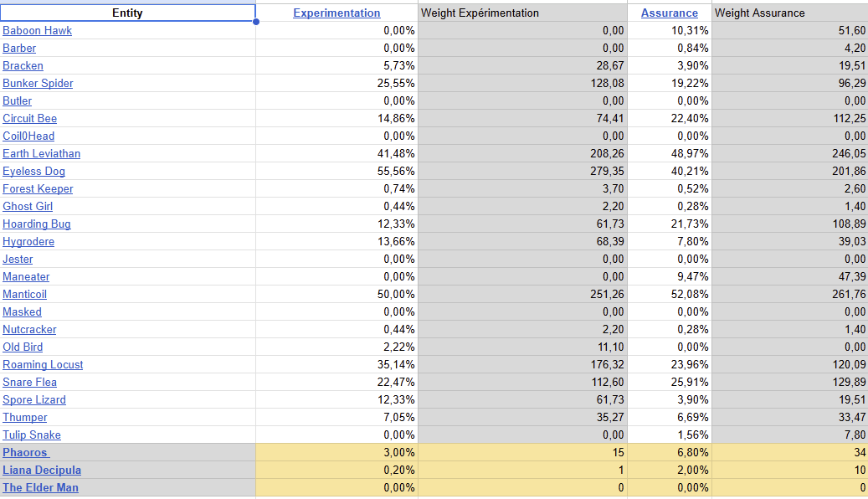Select Old Bird's 2,22% cell

click(336, 347)
